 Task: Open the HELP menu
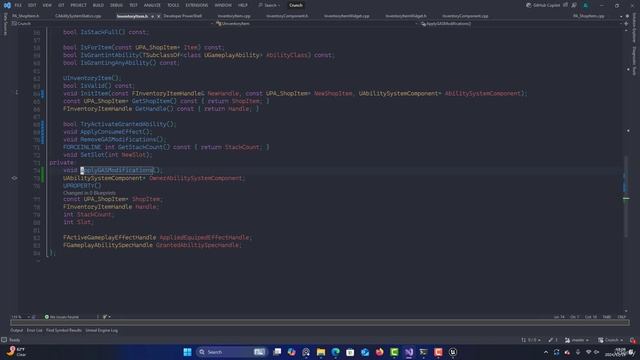pos(243,5)
